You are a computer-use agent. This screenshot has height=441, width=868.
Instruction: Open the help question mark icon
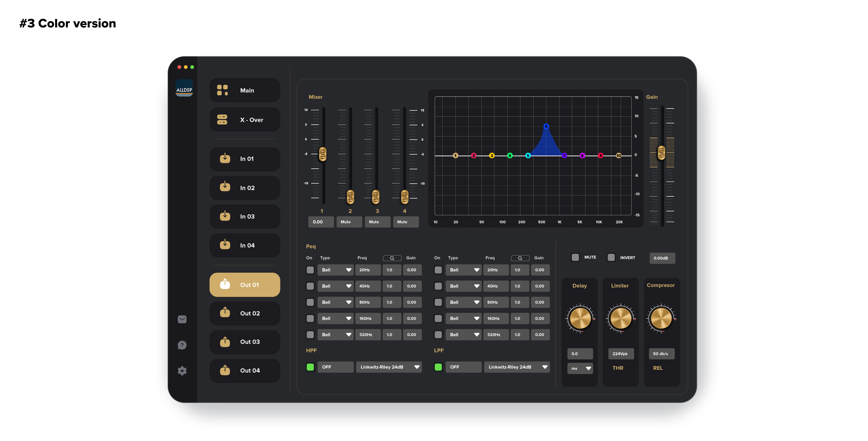point(182,345)
